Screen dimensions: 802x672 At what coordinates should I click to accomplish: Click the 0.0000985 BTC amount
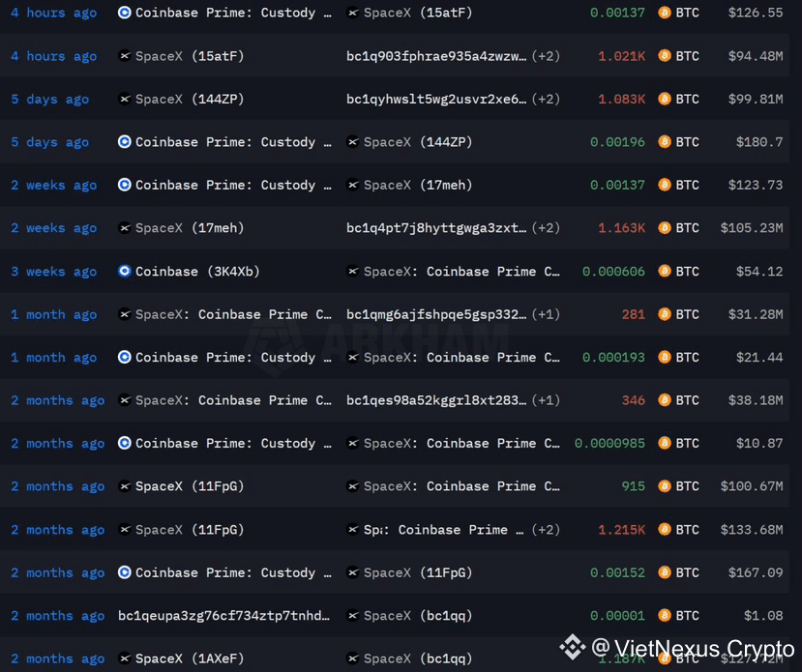point(609,443)
